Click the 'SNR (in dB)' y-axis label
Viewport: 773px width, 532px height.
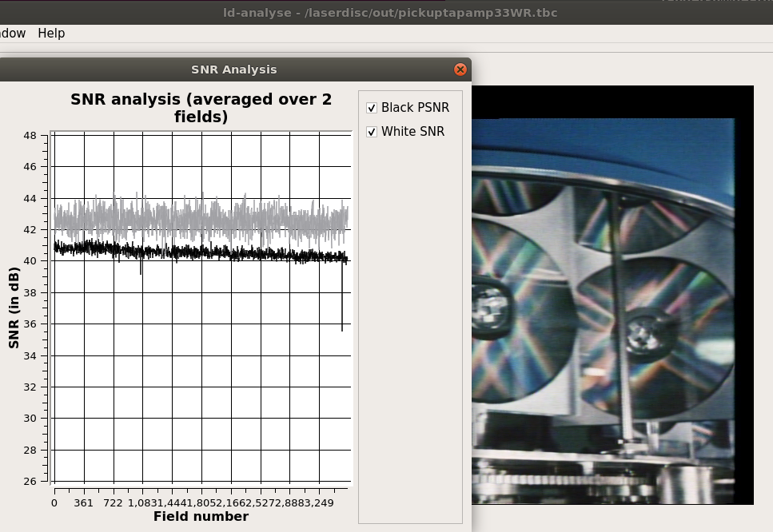pyautogui.click(x=14, y=308)
